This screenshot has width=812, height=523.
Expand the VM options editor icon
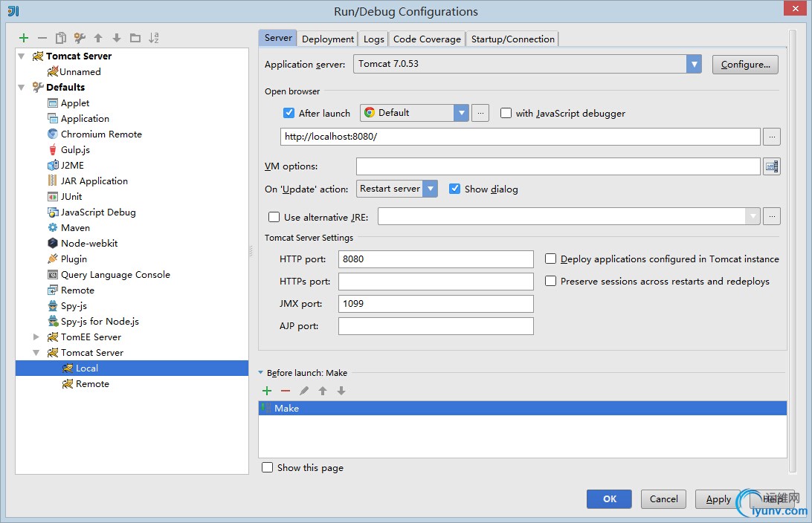(x=772, y=166)
